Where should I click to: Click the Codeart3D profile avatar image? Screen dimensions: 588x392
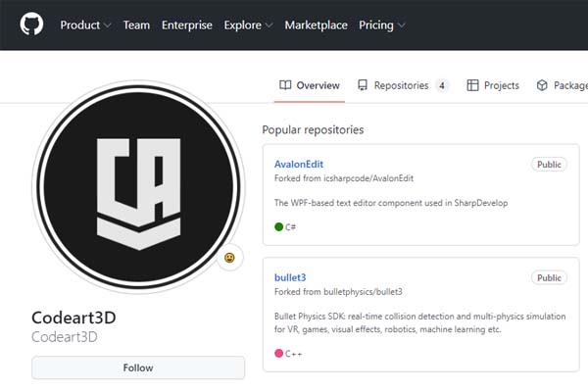click(136, 186)
